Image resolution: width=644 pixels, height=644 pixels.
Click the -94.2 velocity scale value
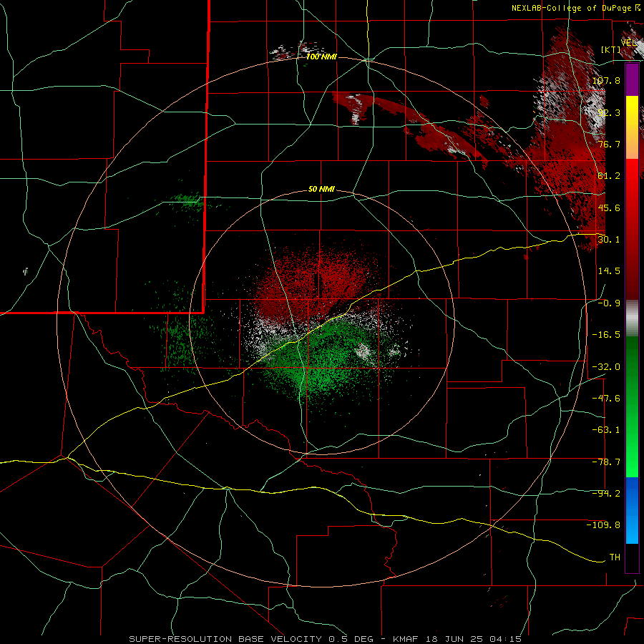606,494
